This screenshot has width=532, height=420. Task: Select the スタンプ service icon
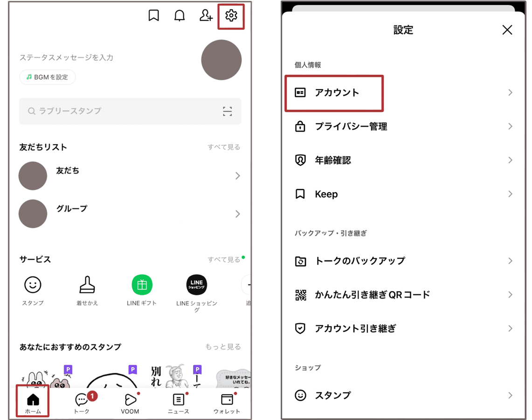[33, 285]
